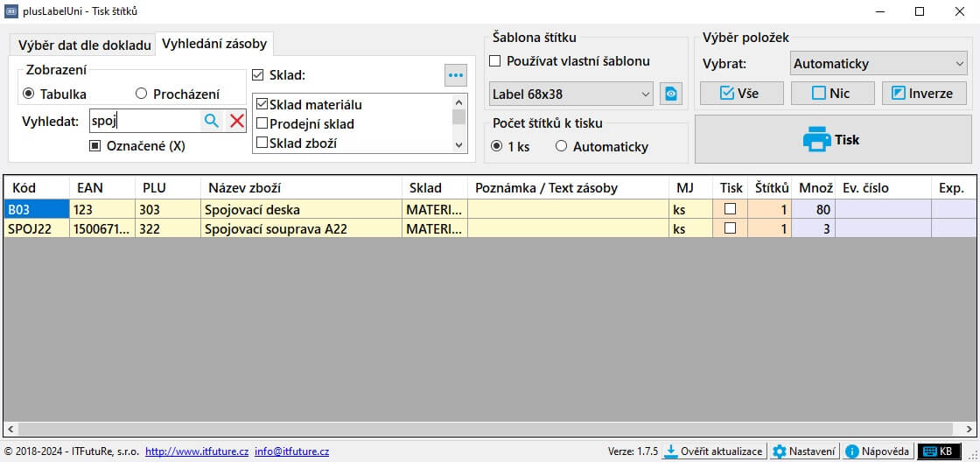The image size is (980, 462).
Task: Clear search with the red X icon
Action: point(236,122)
